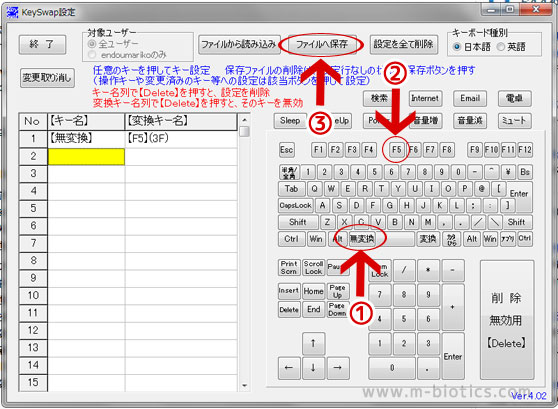Click the 音量減 volume down key

[470, 121]
